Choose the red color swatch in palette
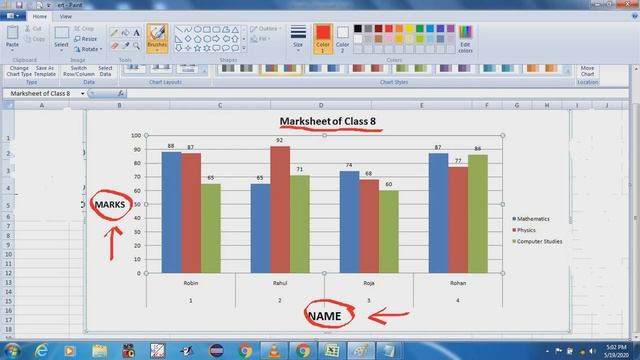This screenshot has width=640, height=360. 389,28
